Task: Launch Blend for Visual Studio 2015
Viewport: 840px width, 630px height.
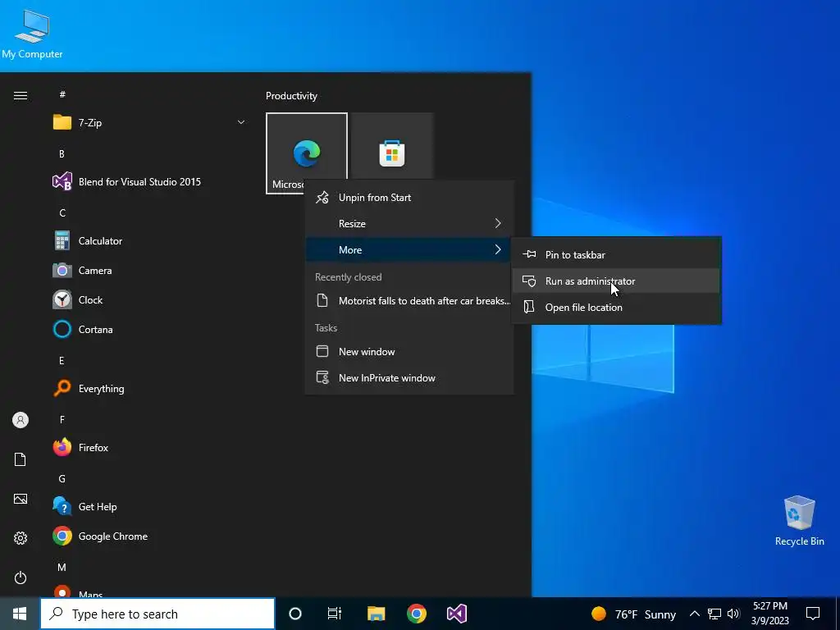Action: click(150, 181)
